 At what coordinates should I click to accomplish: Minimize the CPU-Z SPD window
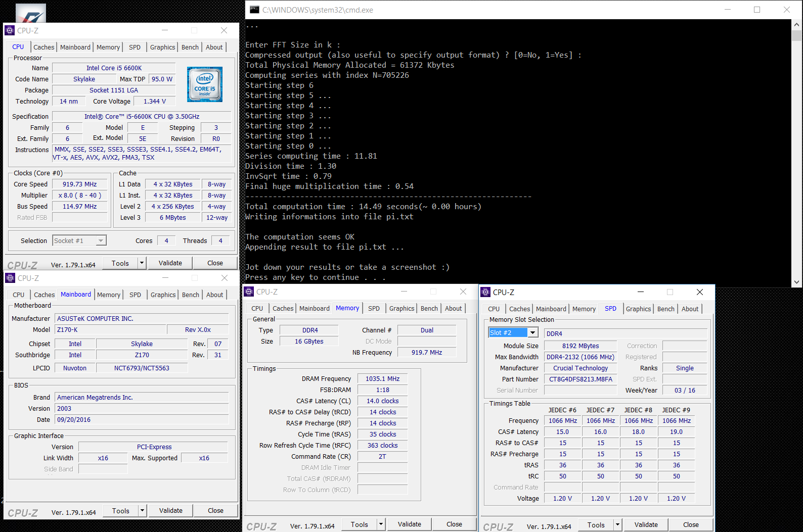(641, 292)
